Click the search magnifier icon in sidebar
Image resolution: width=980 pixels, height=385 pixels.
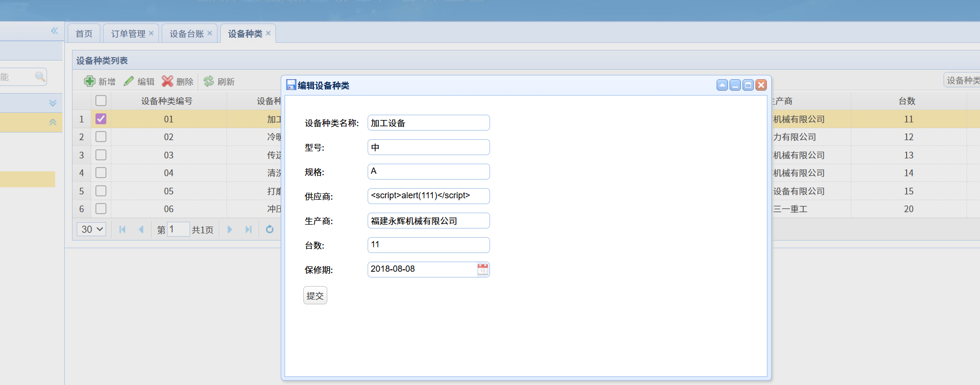40,77
